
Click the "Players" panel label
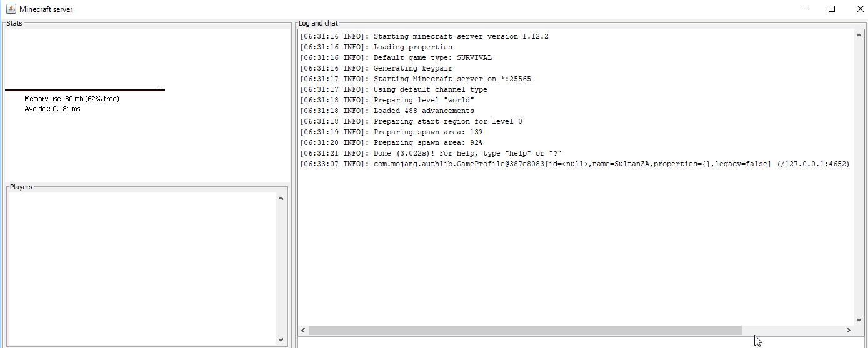pos(21,187)
